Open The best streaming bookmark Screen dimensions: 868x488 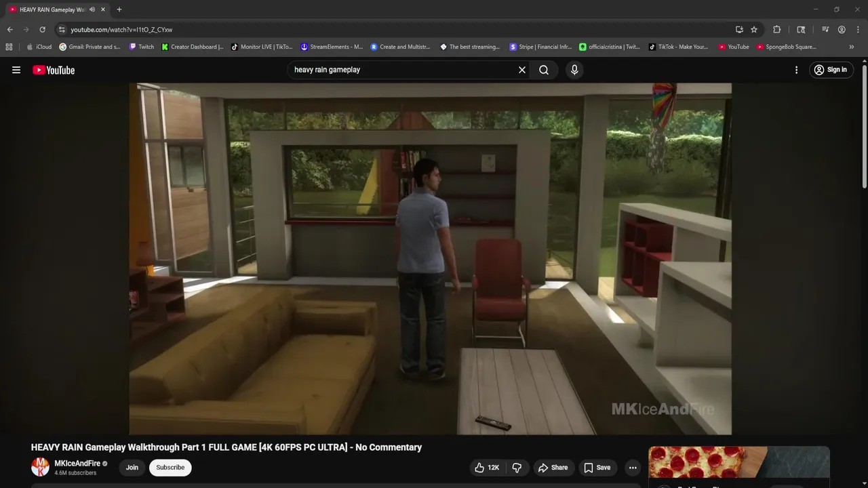[x=470, y=47]
